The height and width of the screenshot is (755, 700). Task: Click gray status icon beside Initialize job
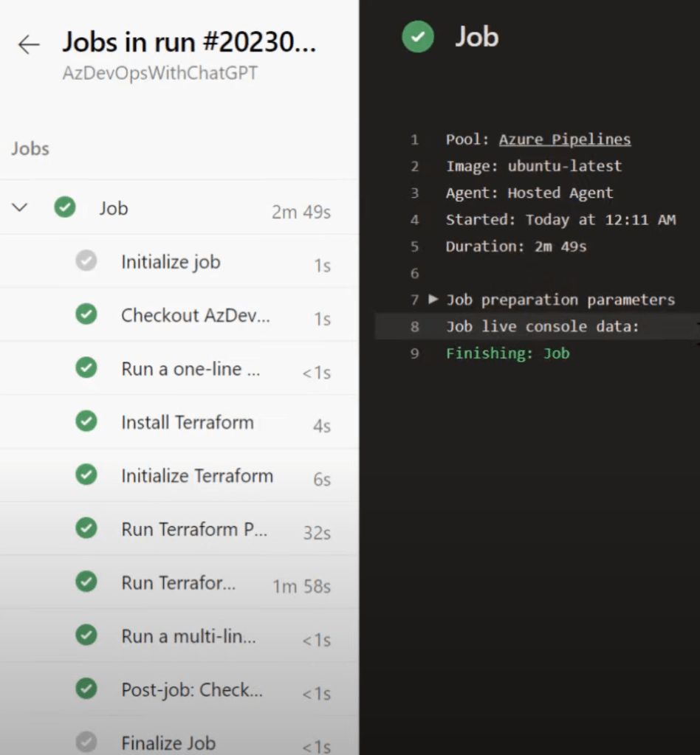[x=86, y=261]
